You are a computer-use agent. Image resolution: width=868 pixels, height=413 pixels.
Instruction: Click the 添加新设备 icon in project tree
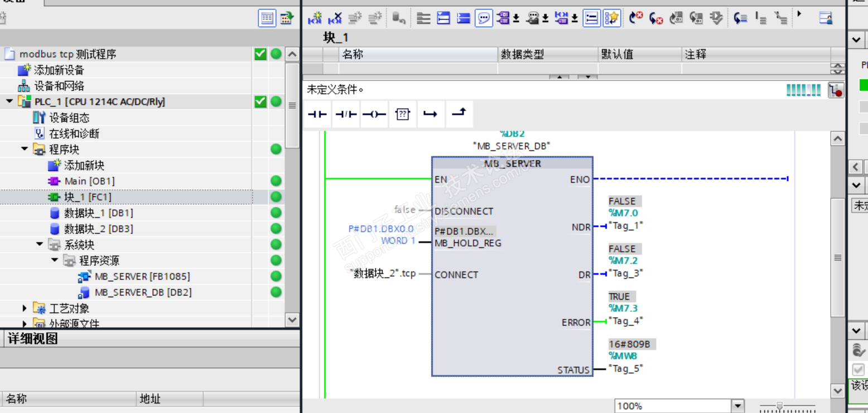click(24, 70)
